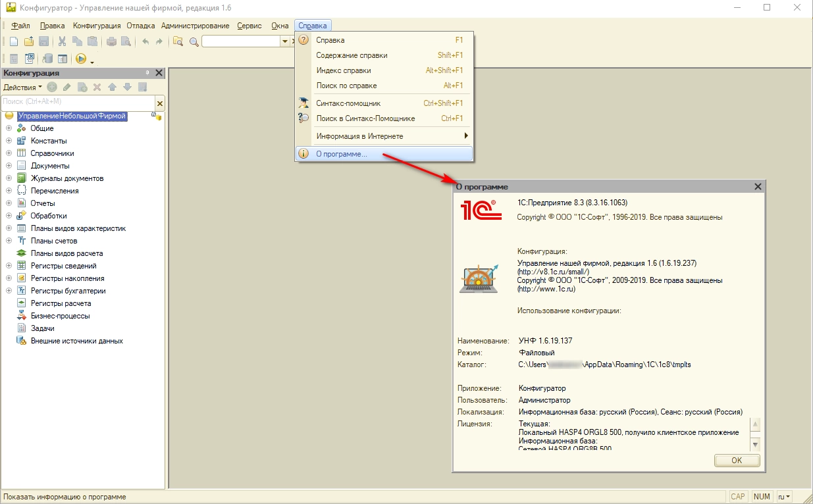Click the Copy toolbar icon
This screenshot has height=504, width=813.
[x=78, y=41]
